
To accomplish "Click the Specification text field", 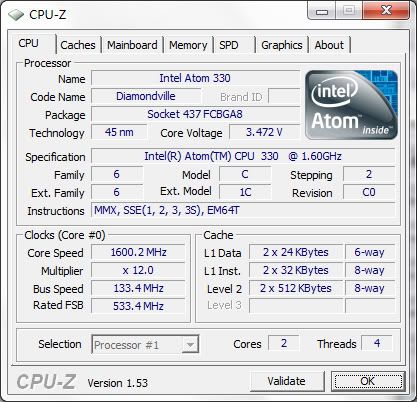I will (x=243, y=156).
